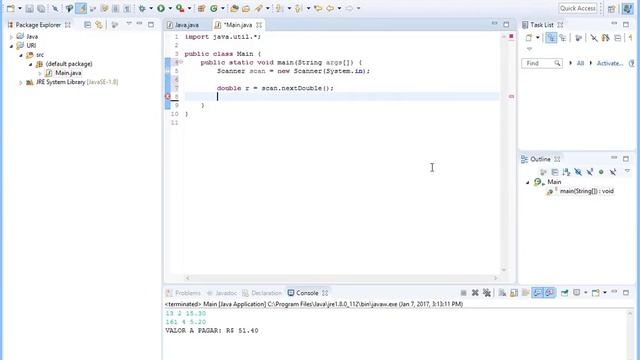
Task: Click the Back navigation arrow
Action: coord(330,8)
